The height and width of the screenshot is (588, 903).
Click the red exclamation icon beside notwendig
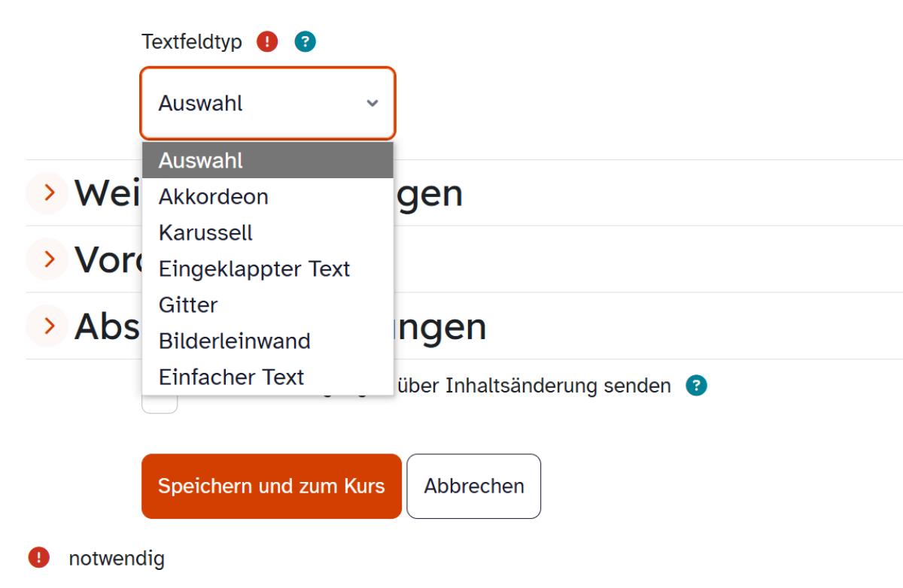click(x=38, y=557)
